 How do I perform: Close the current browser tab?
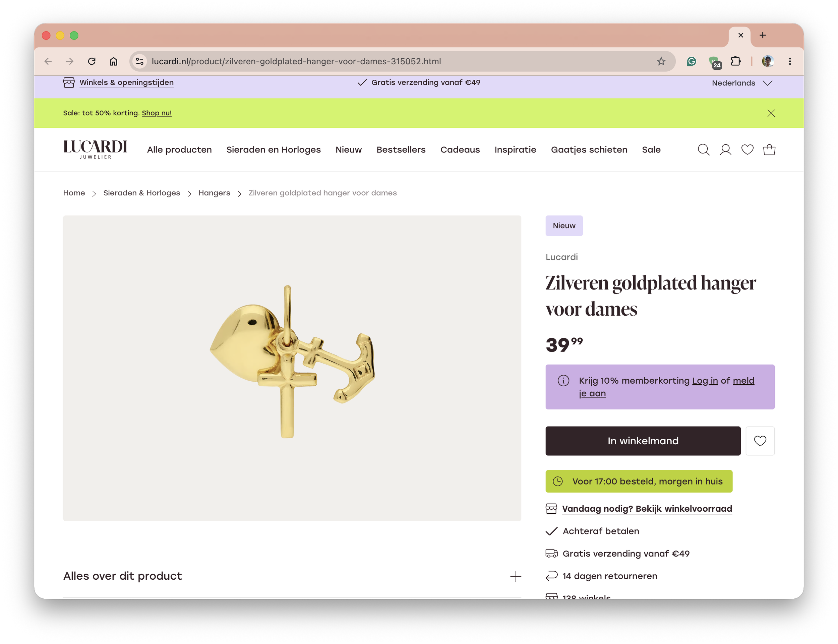(740, 35)
